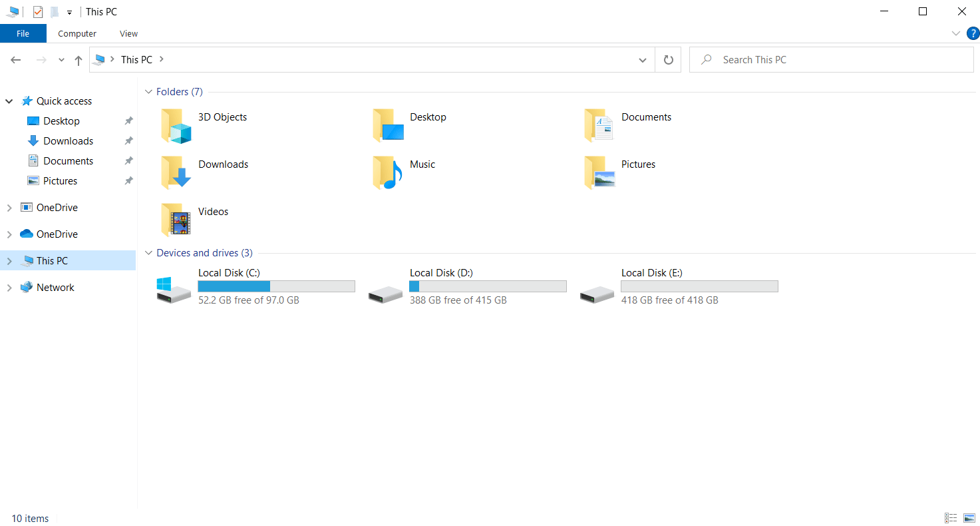980x526 pixels.
Task: Open the File menu
Action: (x=23, y=33)
